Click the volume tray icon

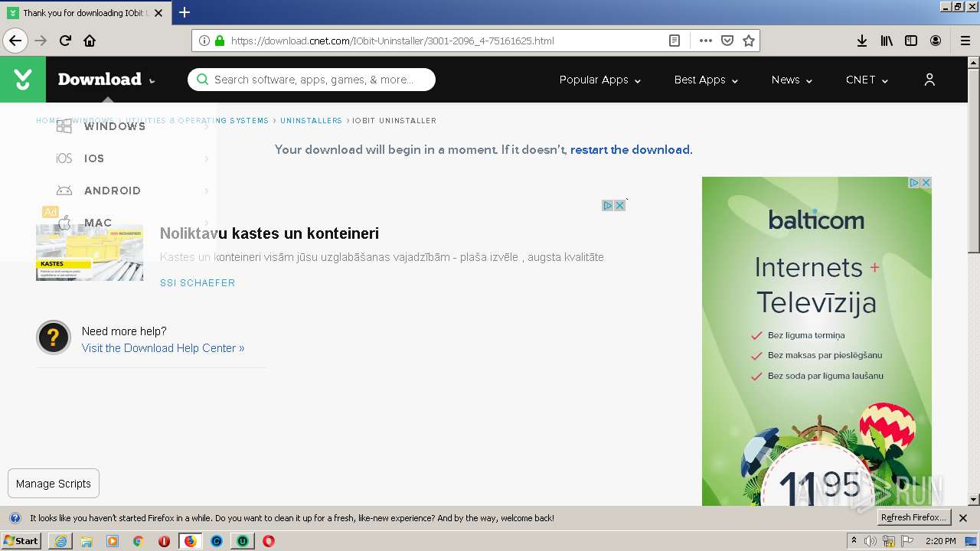coord(871,541)
